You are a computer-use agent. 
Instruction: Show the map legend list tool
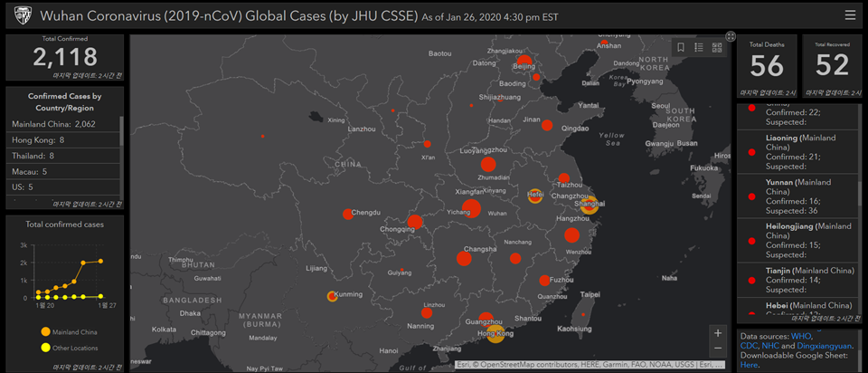point(699,48)
